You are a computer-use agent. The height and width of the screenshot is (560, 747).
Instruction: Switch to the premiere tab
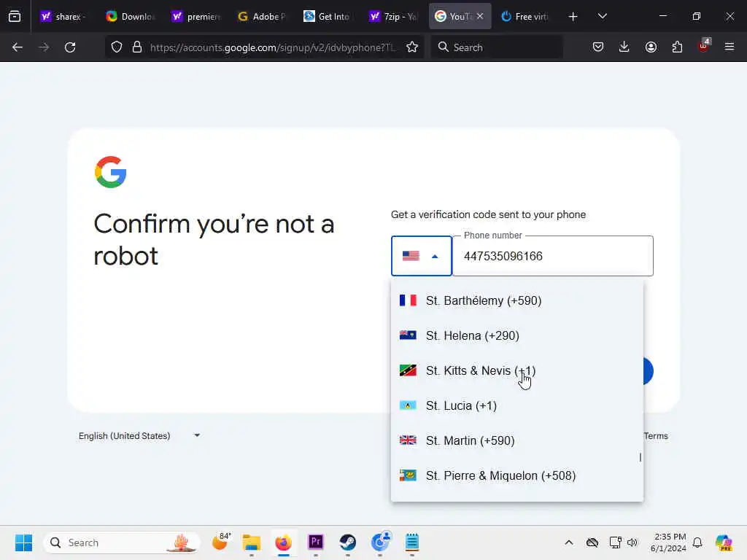[196, 17]
